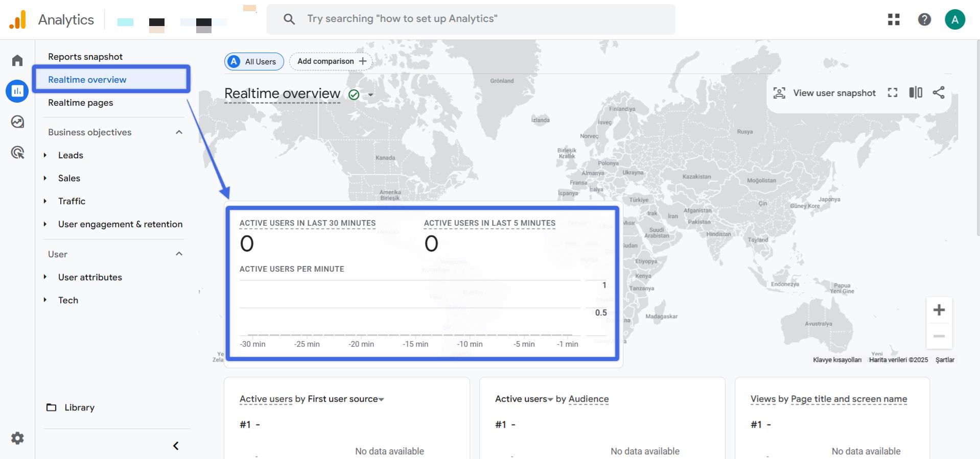Expand the Sales item
The image size is (980, 459).
pyautogui.click(x=45, y=178)
